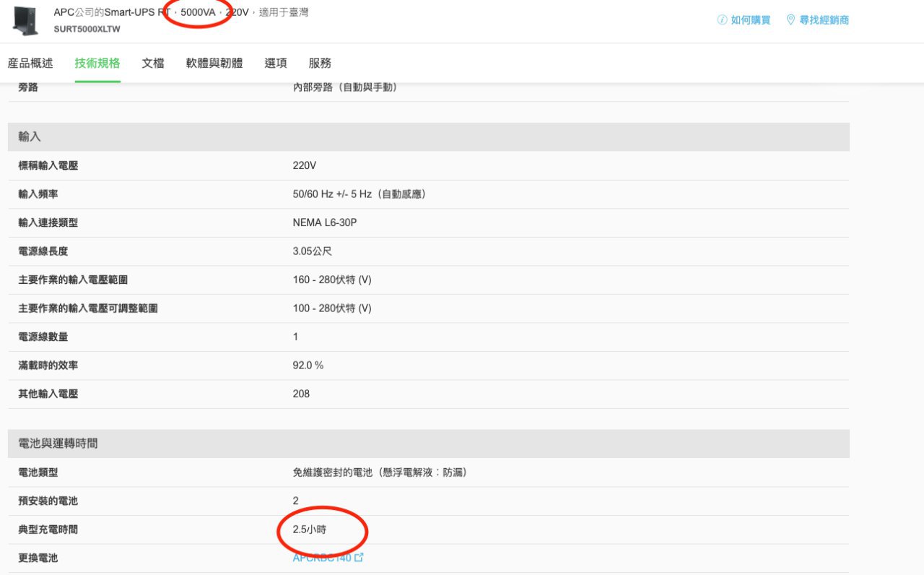Viewport: 924px width, 575px height.
Task: Select the 技術規格 tab
Action: tap(97, 64)
